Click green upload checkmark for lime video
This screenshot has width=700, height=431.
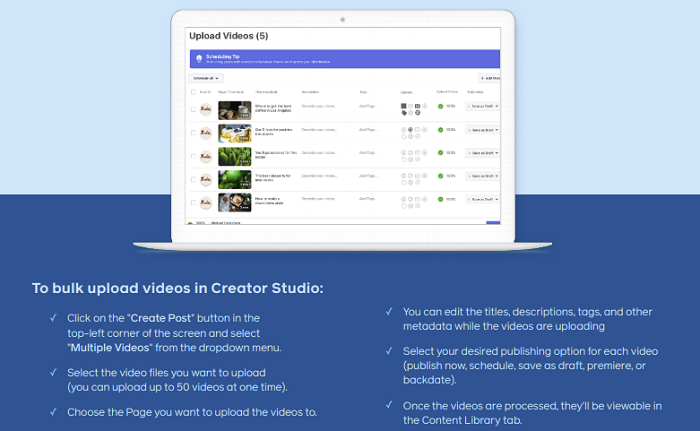[x=440, y=176]
